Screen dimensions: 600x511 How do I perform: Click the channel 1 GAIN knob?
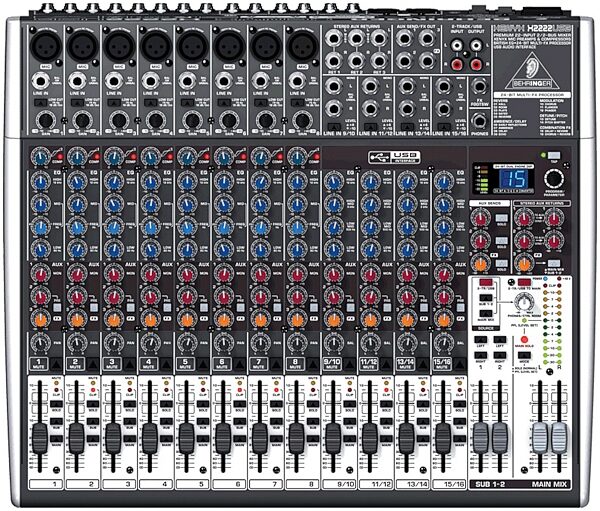click(46, 121)
